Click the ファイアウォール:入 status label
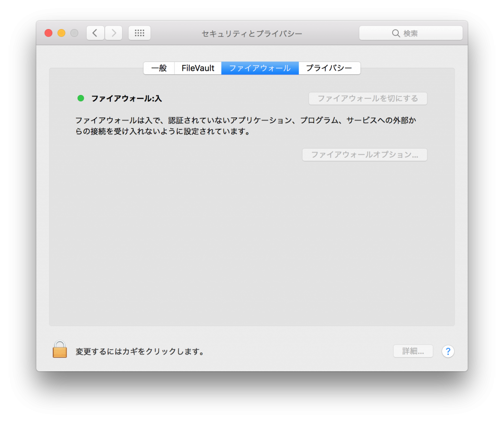 tap(126, 98)
